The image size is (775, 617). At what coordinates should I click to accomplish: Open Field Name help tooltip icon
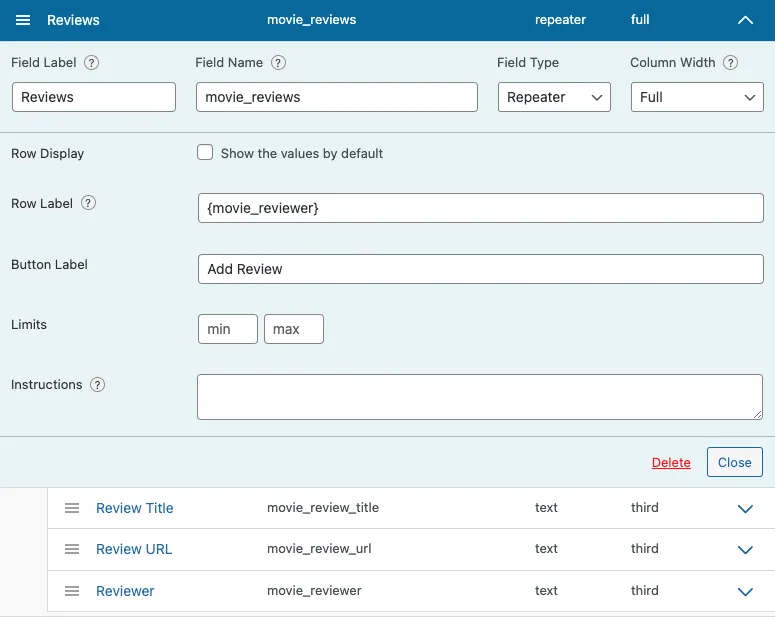point(278,63)
